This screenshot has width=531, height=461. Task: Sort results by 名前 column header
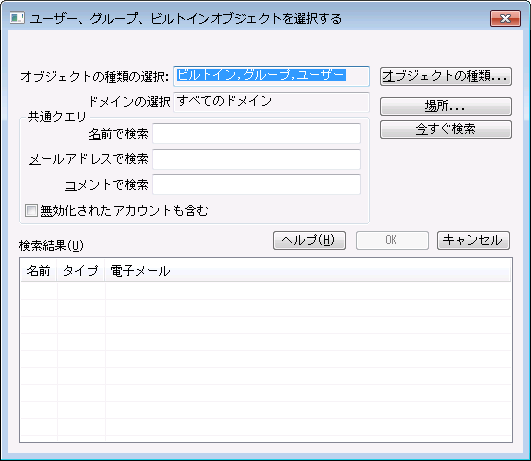point(39,271)
